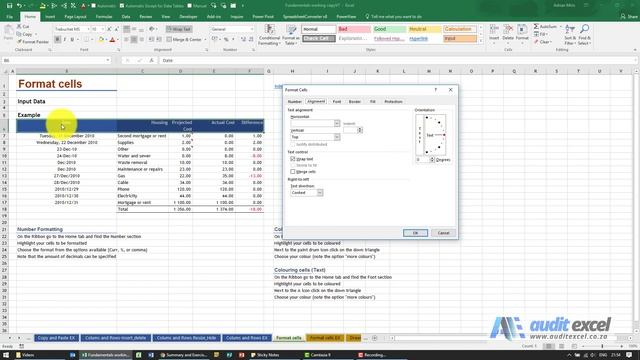Apply the Neutral cell style swatch
This screenshot has width=640, height=360.
click(425, 29)
